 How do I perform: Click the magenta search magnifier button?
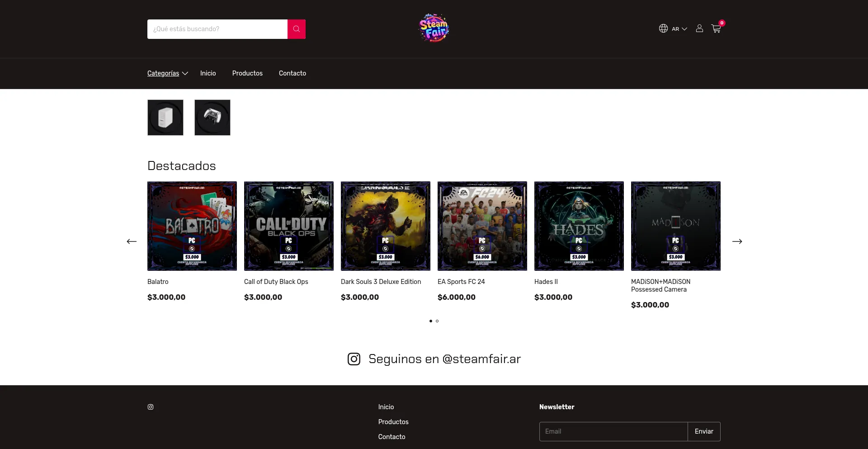tap(297, 29)
